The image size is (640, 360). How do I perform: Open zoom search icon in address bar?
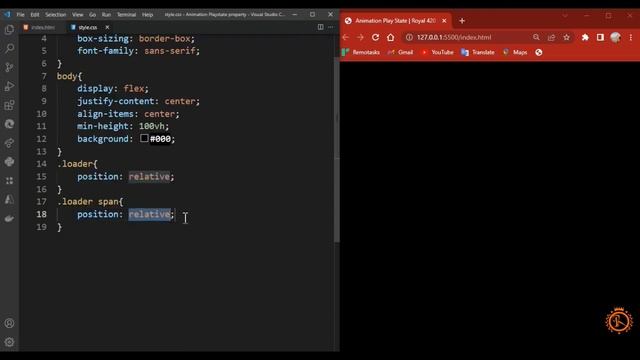[x=536, y=37]
